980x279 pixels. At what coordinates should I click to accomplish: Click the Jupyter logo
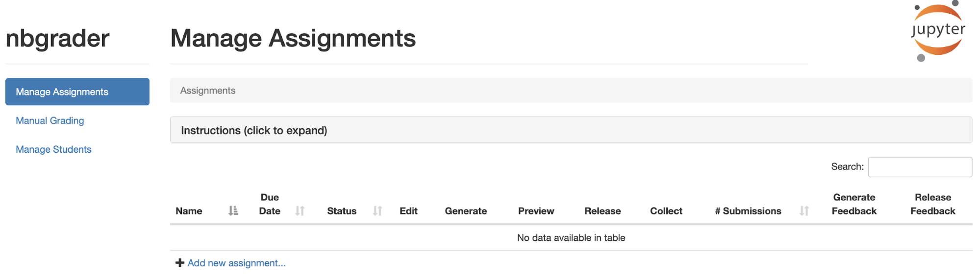[x=938, y=31]
